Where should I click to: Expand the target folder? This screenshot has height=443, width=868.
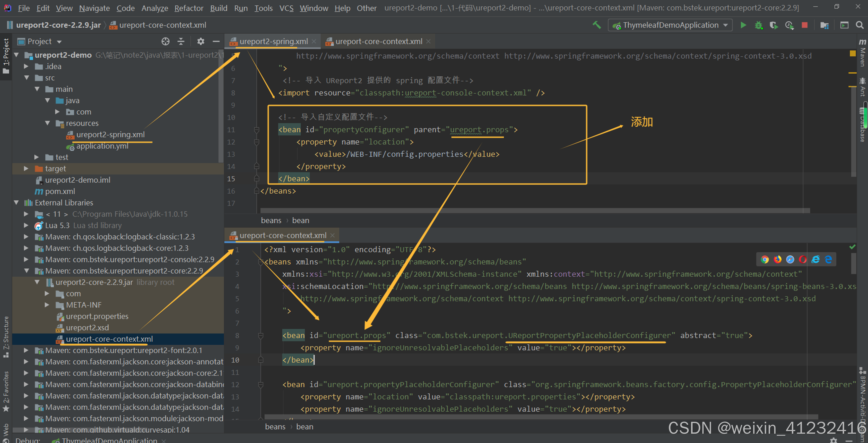[26, 169]
